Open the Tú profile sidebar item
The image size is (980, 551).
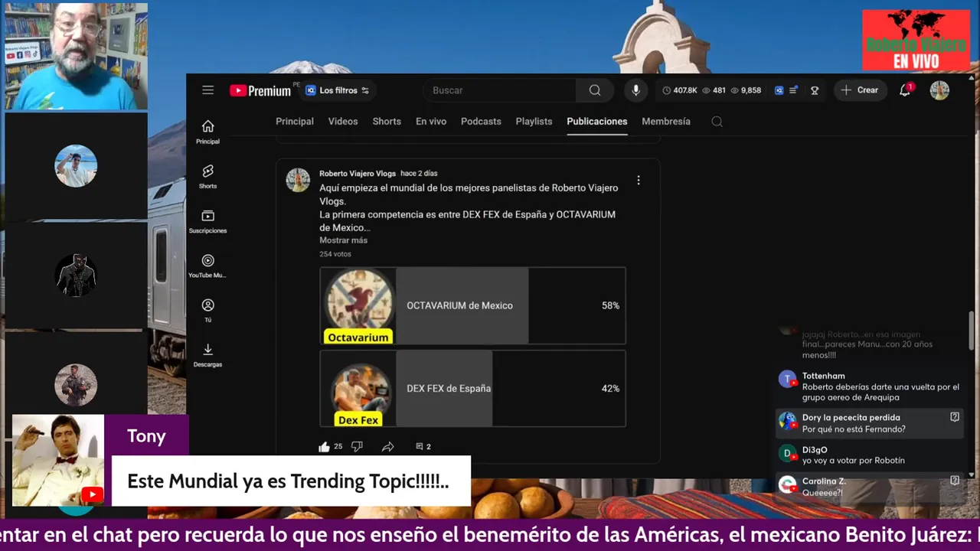pyautogui.click(x=207, y=310)
